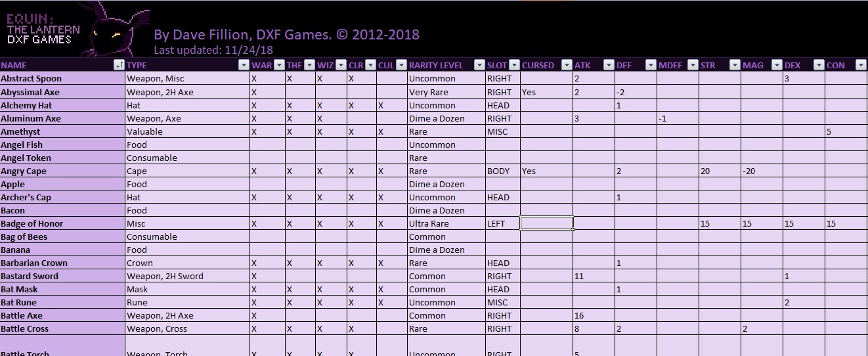Expand the DEF column filter arrow
The height and width of the screenshot is (356, 868).
click(x=651, y=65)
